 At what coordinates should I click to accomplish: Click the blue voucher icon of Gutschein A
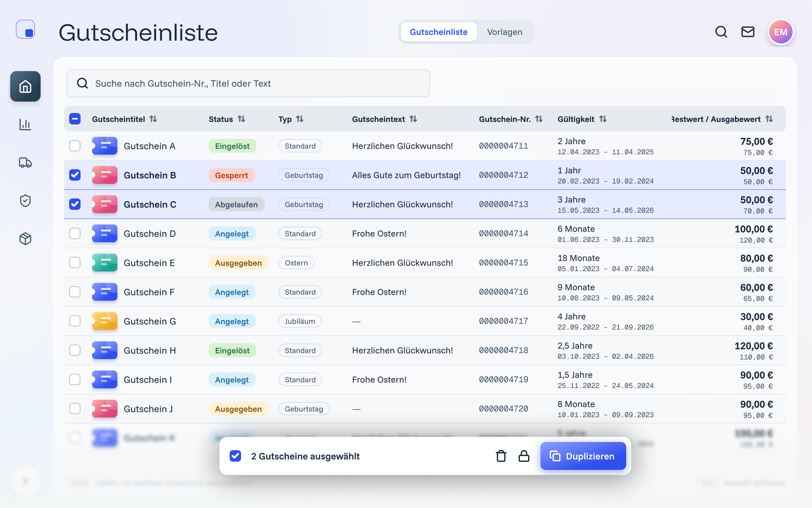(x=105, y=146)
